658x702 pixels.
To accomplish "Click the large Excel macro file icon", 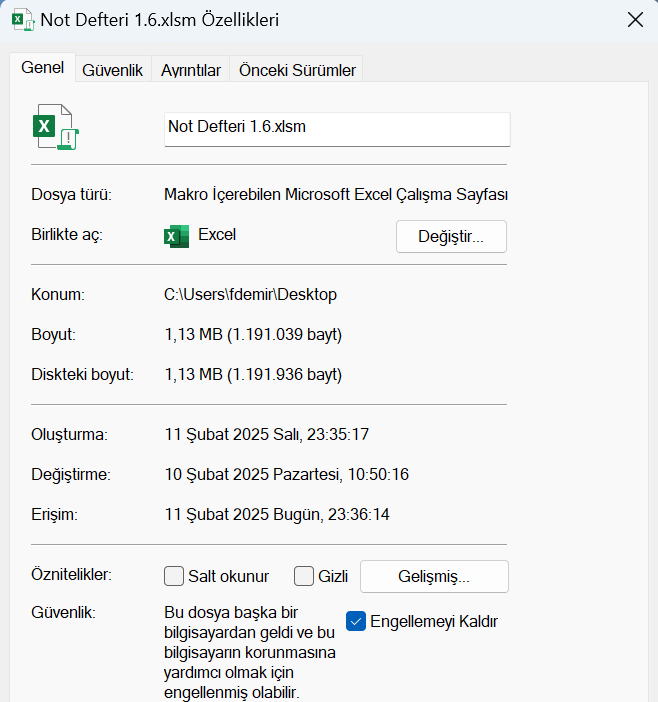I will pyautogui.click(x=56, y=127).
